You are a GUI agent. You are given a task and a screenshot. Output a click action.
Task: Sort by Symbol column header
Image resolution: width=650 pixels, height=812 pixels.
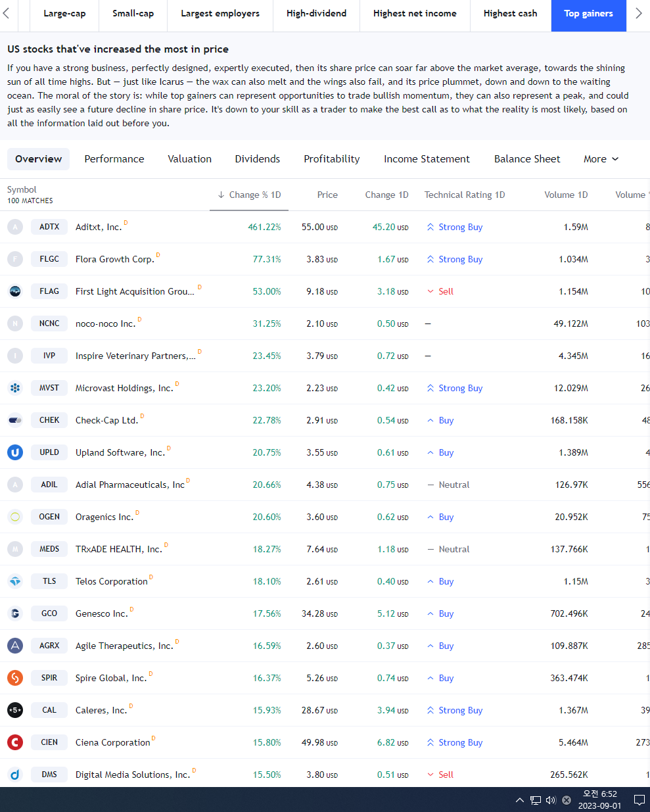click(x=22, y=189)
